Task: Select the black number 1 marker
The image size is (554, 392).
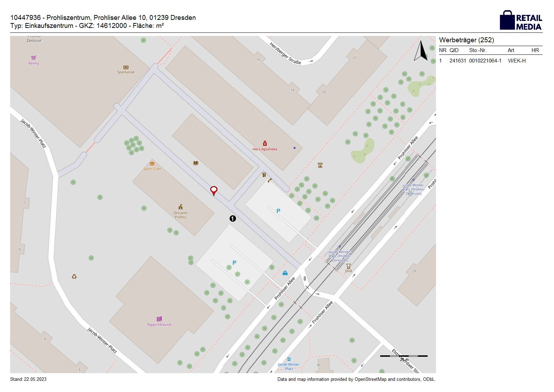Action: click(x=232, y=219)
